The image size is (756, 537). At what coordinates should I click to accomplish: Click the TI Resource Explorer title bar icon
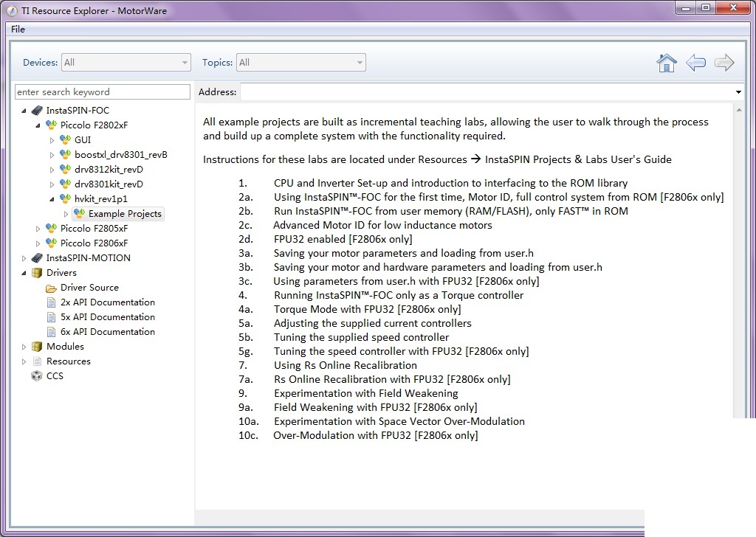point(12,10)
